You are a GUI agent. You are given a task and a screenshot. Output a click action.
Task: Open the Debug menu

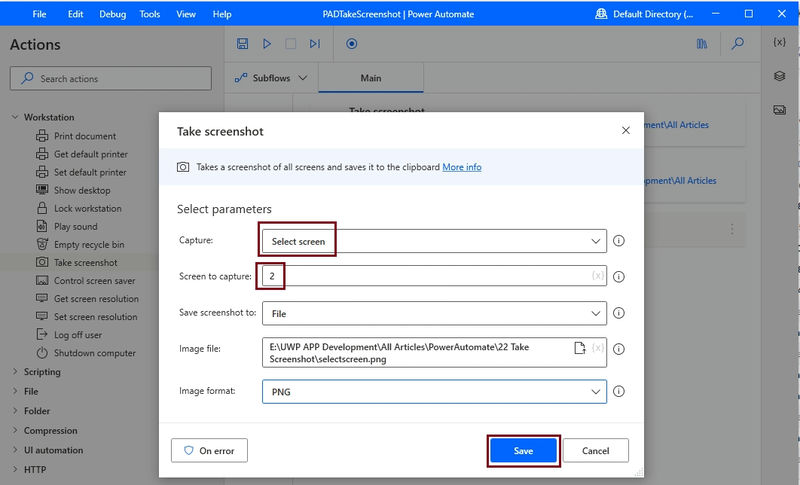(111, 14)
